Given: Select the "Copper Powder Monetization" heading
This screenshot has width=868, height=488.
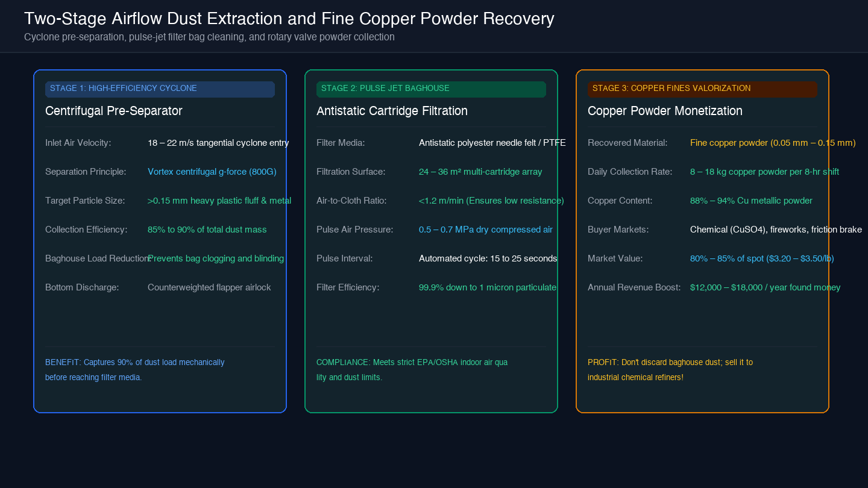Looking at the screenshot, I should (665, 111).
